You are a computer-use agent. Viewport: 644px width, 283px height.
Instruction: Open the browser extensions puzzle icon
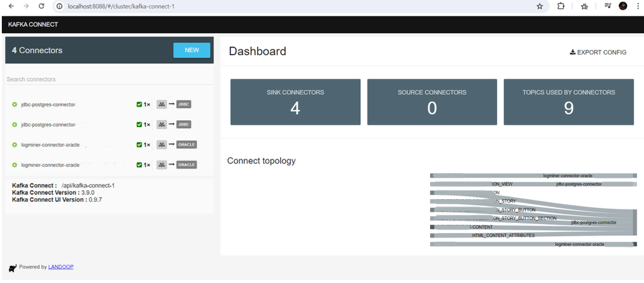click(561, 6)
